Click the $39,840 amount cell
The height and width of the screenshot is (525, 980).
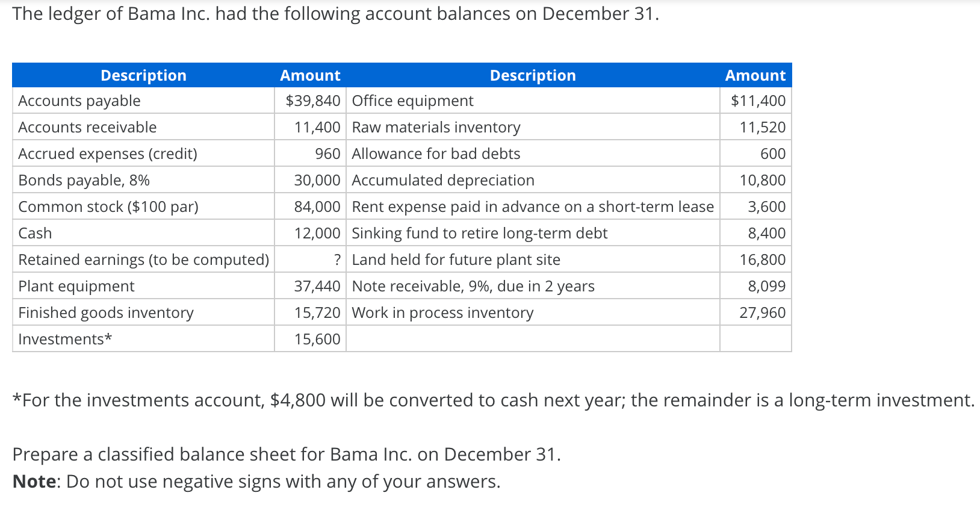pyautogui.click(x=312, y=101)
